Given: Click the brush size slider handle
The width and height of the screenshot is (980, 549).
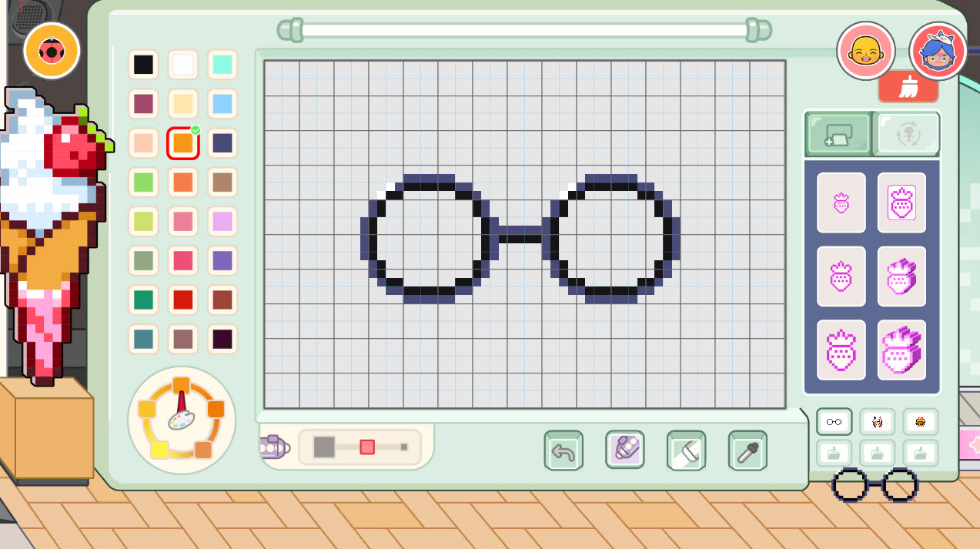Looking at the screenshot, I should pos(367,447).
